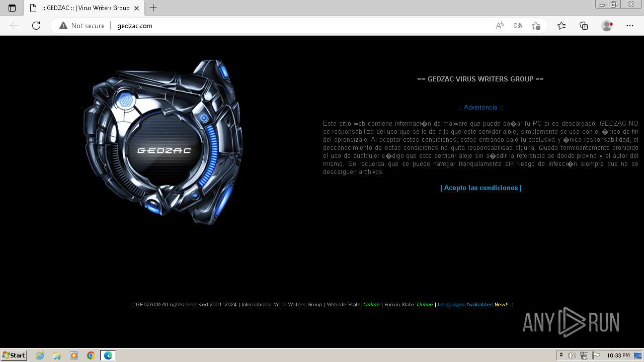This screenshot has height=362, width=644.
Task: Click the Website-State Online status
Action: [371, 305]
